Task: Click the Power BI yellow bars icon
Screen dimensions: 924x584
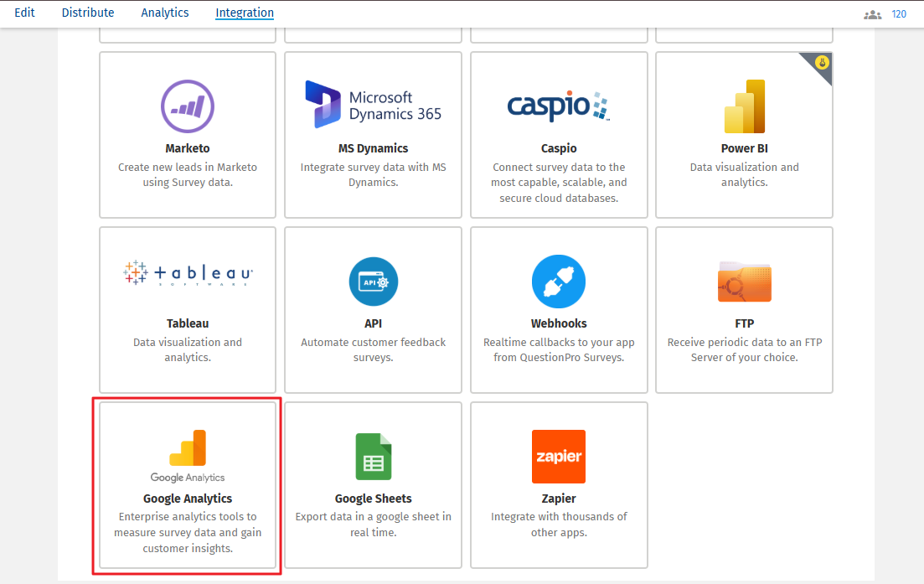Action: point(744,106)
